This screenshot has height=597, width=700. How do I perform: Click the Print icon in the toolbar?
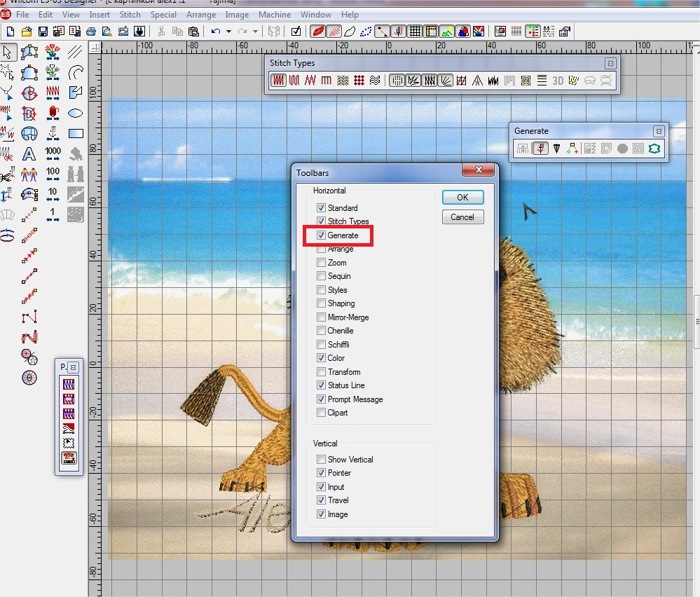(x=91, y=32)
